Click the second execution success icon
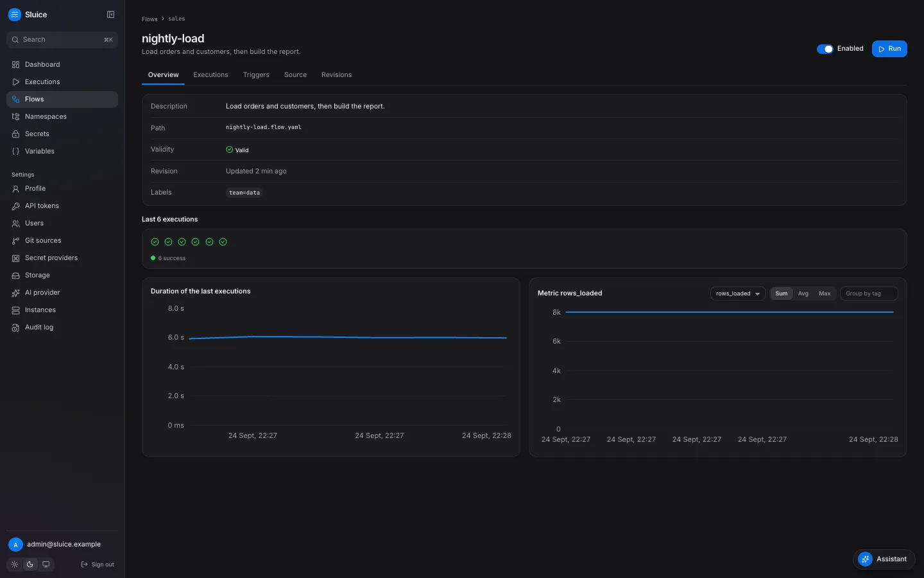This screenshot has height=578, width=924. point(168,242)
